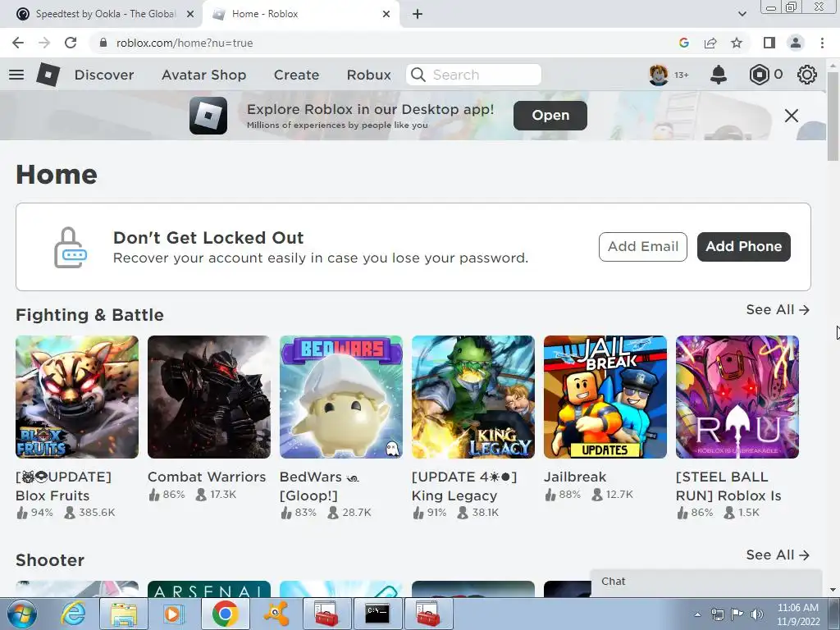Open the Chrome profile icon

[796, 43]
